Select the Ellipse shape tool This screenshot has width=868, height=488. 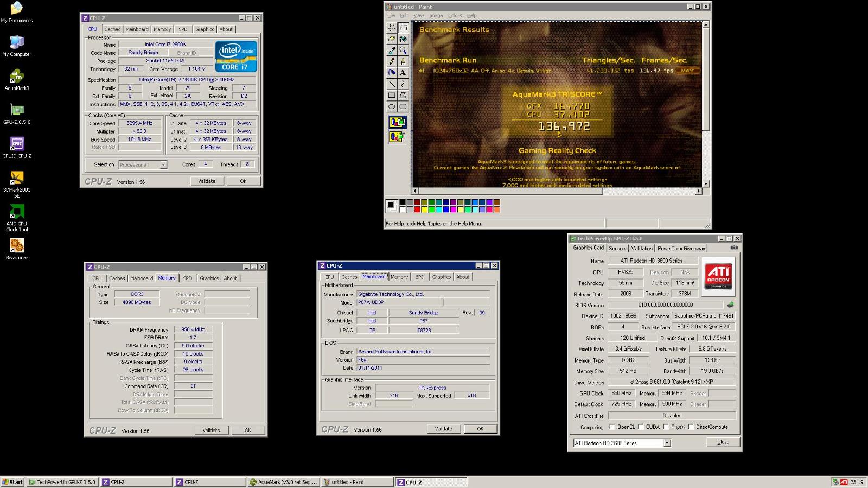(x=392, y=107)
